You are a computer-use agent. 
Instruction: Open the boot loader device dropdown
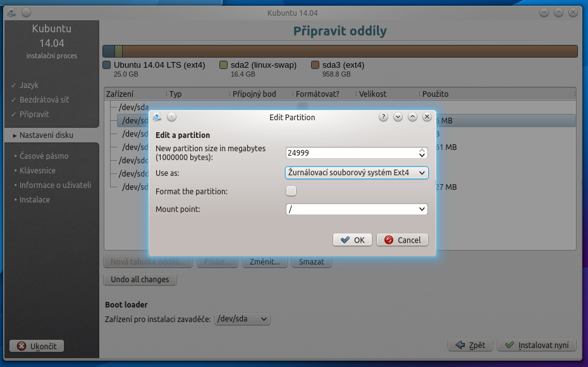(242, 319)
